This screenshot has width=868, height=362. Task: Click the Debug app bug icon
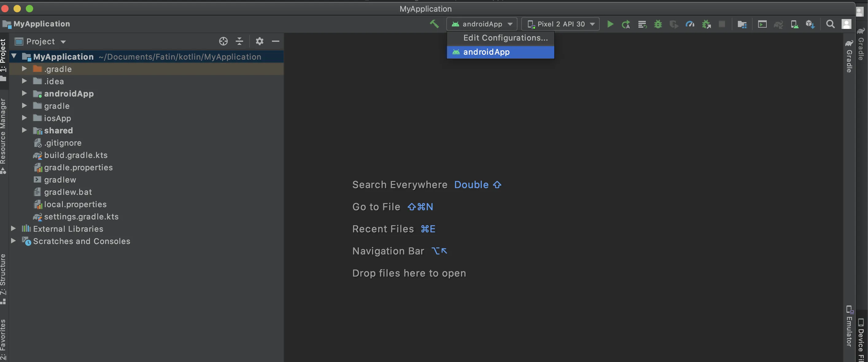pyautogui.click(x=658, y=24)
